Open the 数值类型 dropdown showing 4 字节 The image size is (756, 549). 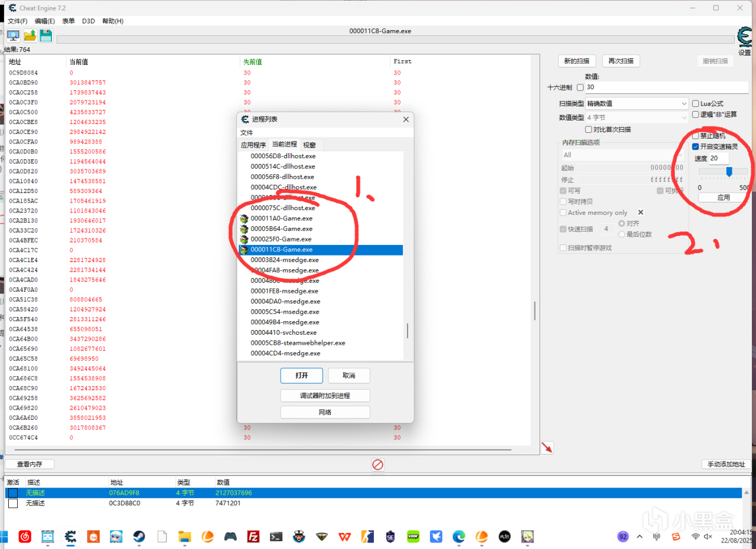point(637,117)
